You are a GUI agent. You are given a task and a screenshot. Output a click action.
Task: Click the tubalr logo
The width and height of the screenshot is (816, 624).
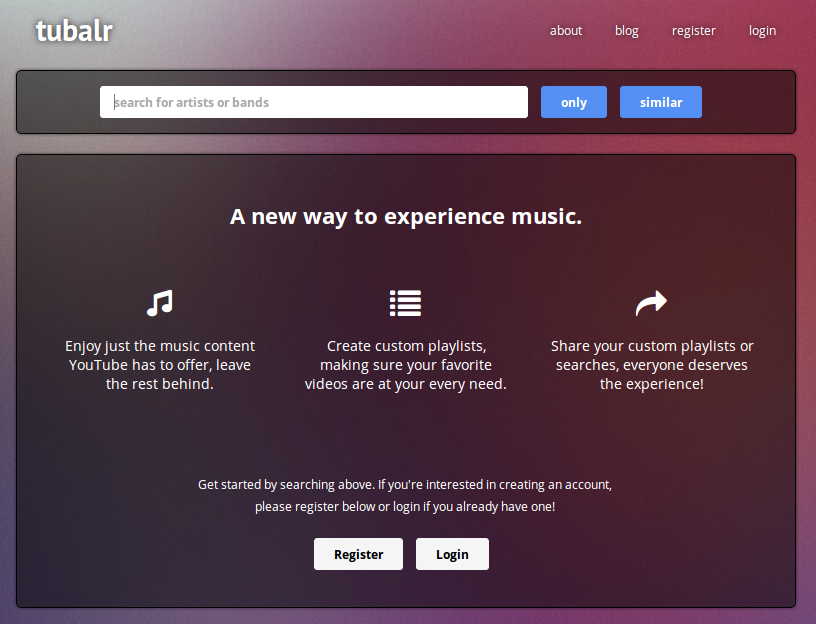click(x=74, y=31)
